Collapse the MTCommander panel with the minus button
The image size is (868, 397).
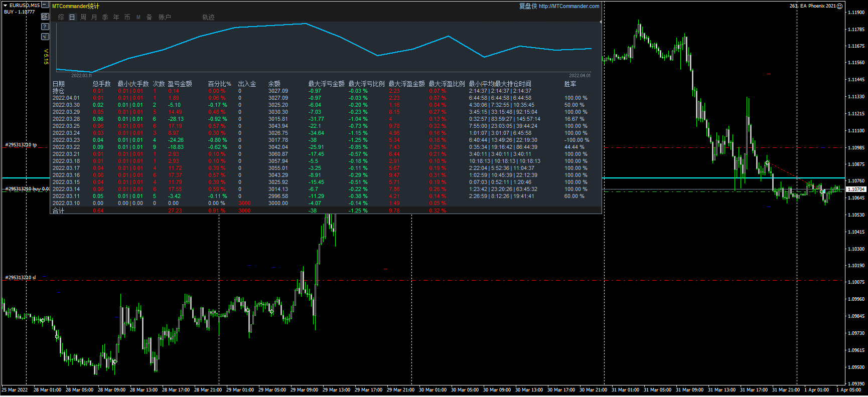pos(45,5)
